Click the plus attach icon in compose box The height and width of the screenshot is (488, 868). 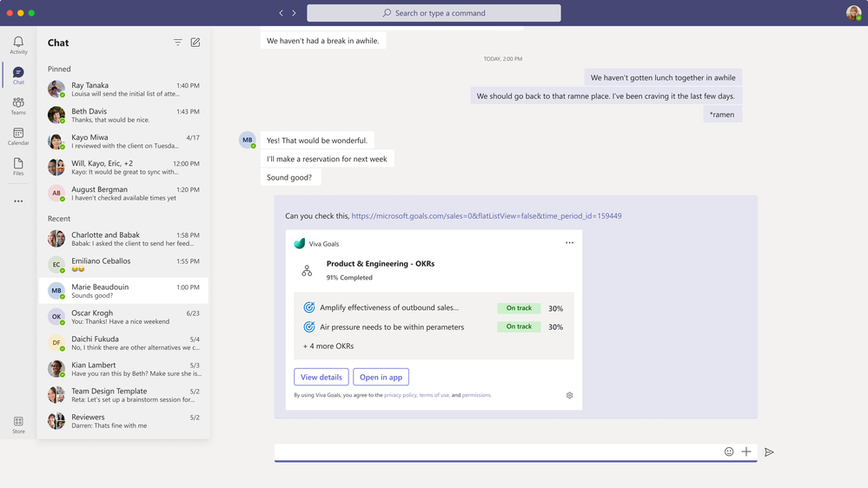pyautogui.click(x=746, y=452)
